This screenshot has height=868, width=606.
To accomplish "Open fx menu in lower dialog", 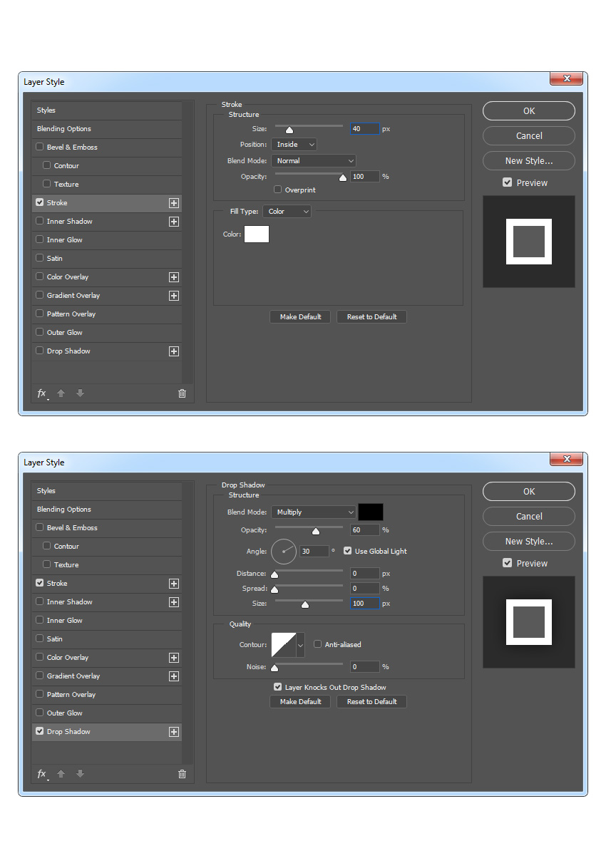I will tap(42, 774).
